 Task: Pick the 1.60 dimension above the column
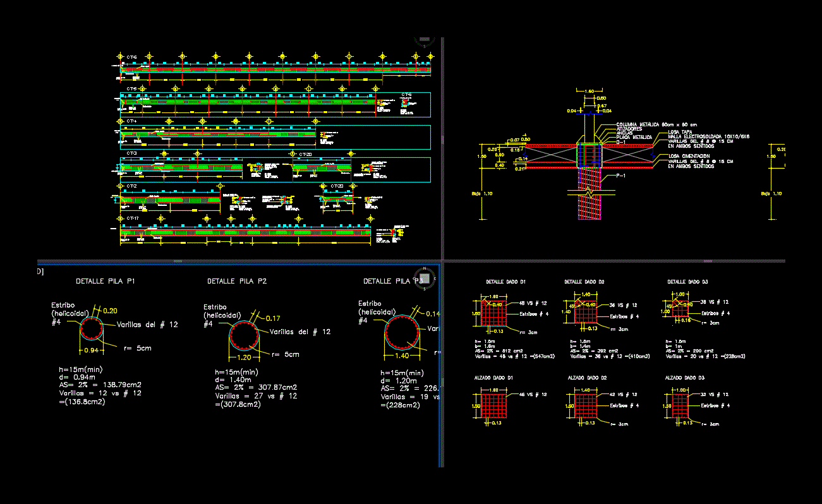click(x=589, y=92)
